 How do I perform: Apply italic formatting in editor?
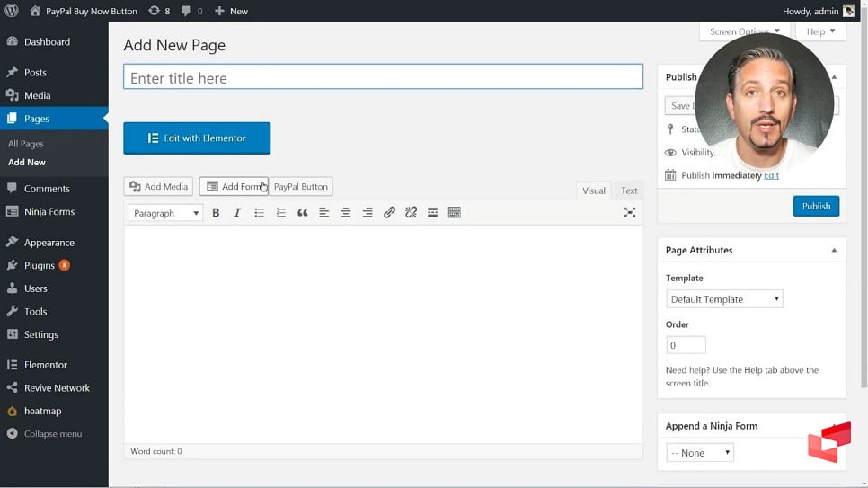pos(237,213)
